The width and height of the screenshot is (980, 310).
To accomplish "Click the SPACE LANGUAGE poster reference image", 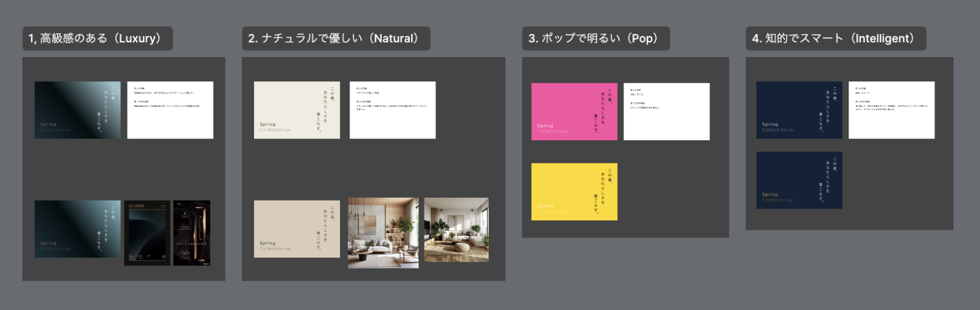I will point(192,232).
